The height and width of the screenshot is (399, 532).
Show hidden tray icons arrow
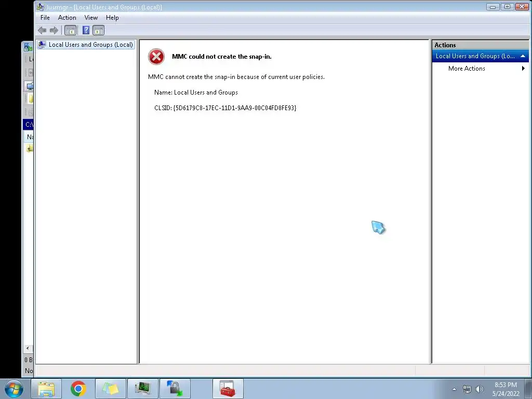coord(454,389)
